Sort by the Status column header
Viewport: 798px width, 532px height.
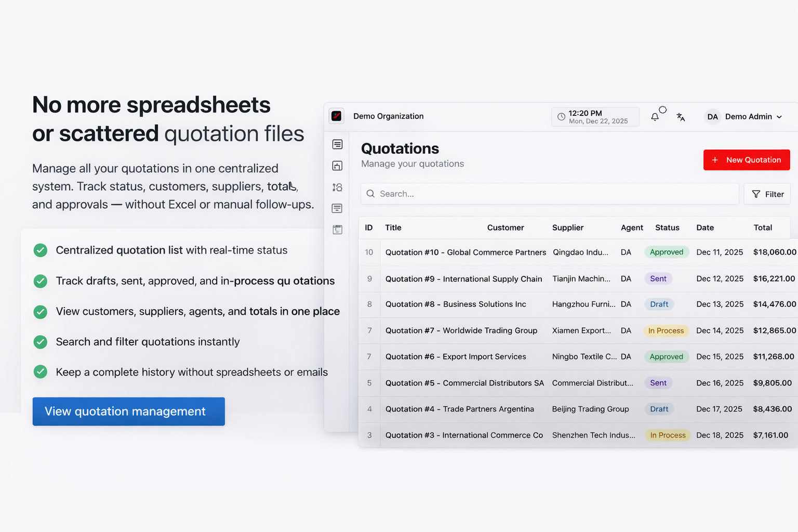[x=667, y=228]
